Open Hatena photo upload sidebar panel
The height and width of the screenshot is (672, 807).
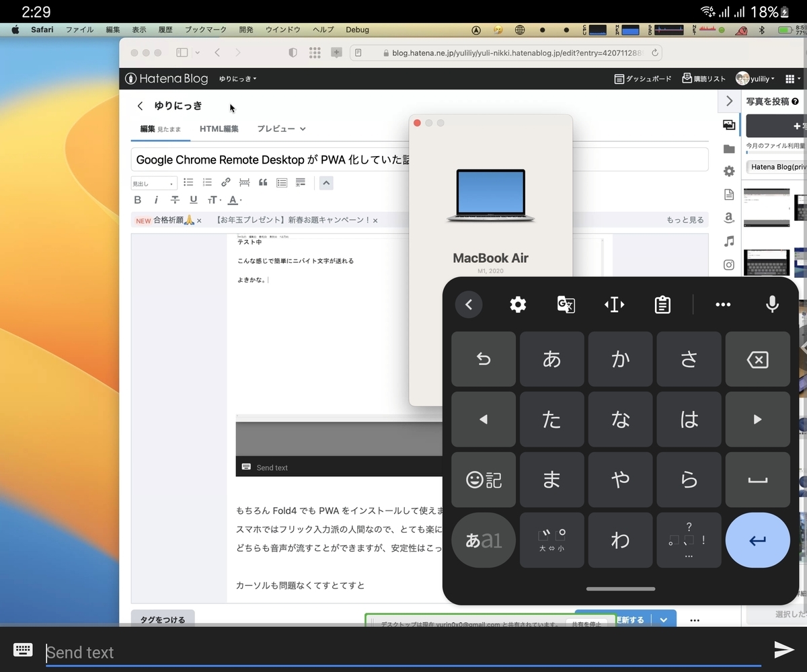click(729, 125)
